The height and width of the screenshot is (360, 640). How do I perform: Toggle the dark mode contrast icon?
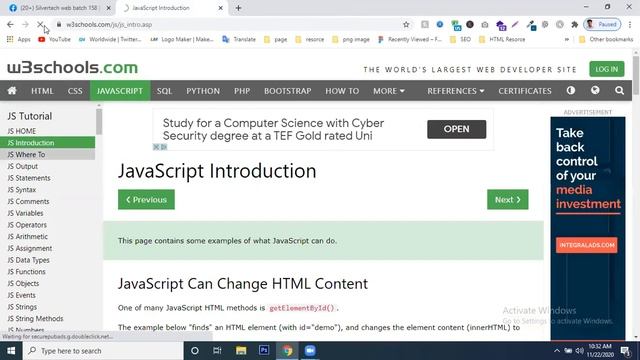pyautogui.click(x=571, y=90)
